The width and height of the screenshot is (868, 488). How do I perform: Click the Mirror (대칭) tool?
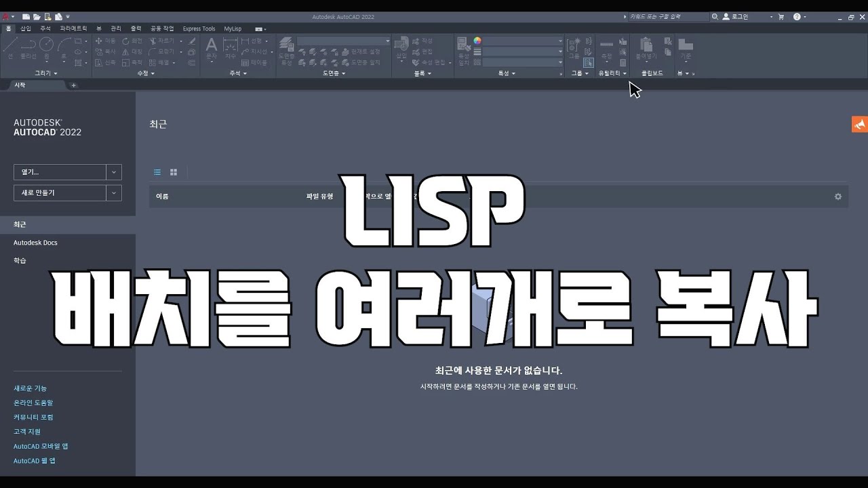[132, 52]
